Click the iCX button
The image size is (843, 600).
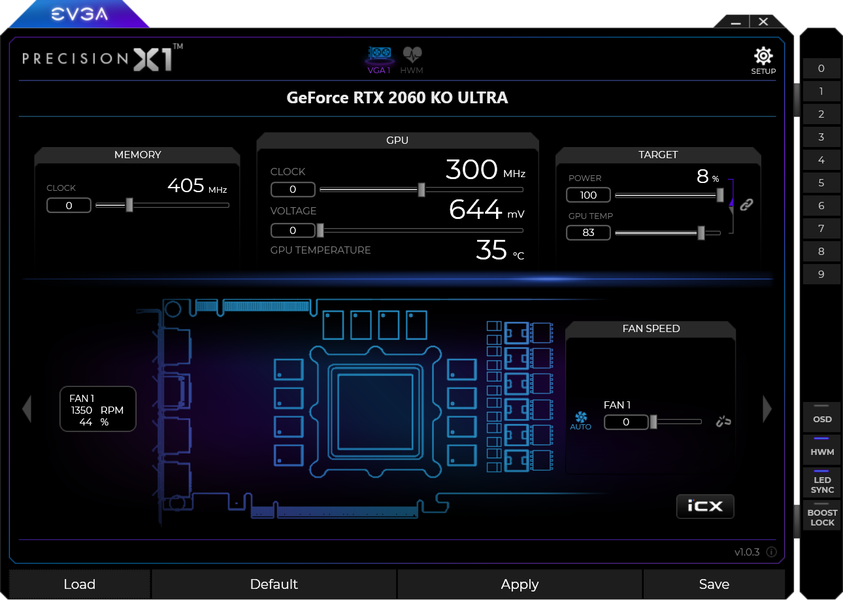[705, 506]
